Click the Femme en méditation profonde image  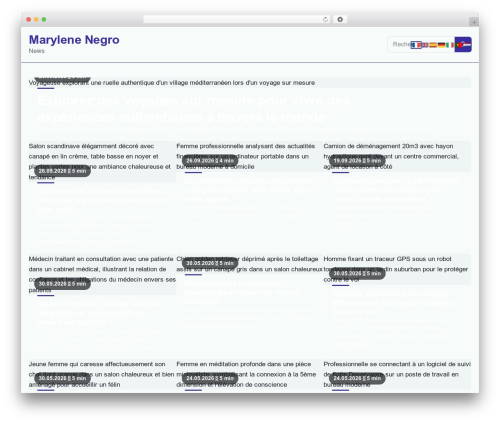249,374
